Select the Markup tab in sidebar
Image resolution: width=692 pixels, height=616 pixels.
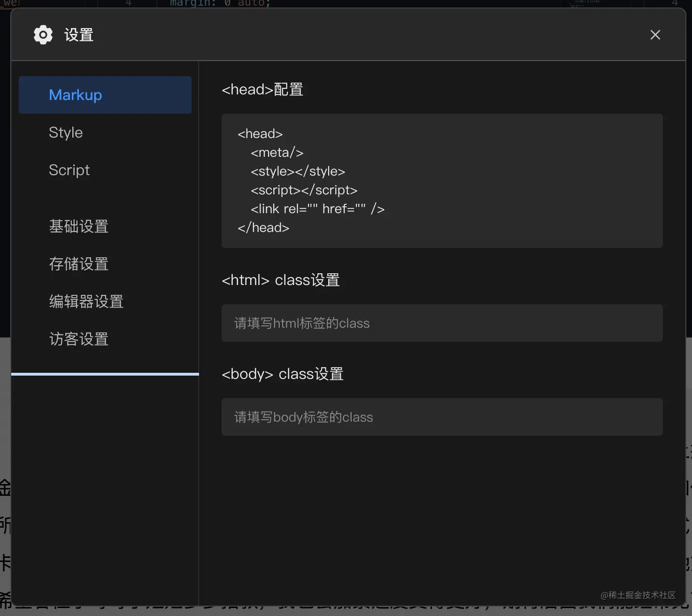tap(105, 95)
